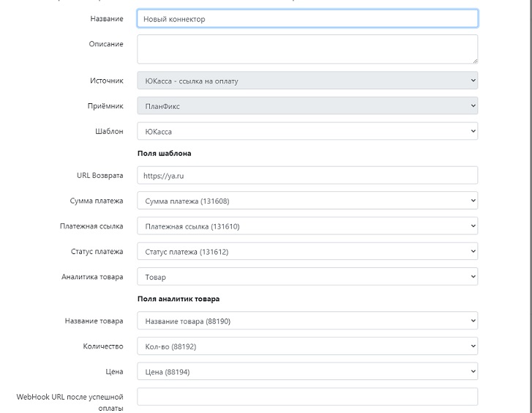The width and height of the screenshot is (532, 413).
Task: Click the WebHook URL input field
Action: pyautogui.click(x=307, y=397)
